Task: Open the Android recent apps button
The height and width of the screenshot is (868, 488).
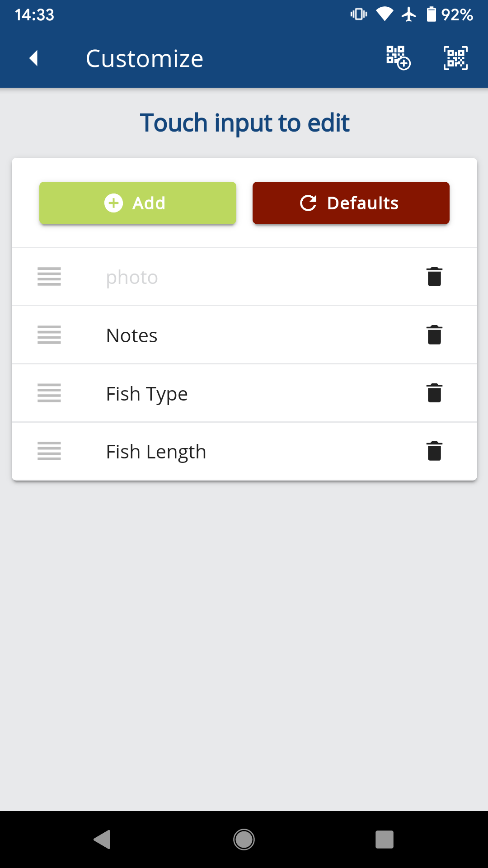Action: point(385,840)
